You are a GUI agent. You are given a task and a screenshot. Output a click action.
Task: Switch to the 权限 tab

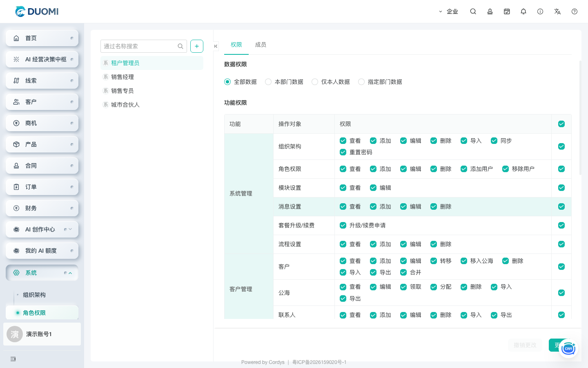point(236,45)
